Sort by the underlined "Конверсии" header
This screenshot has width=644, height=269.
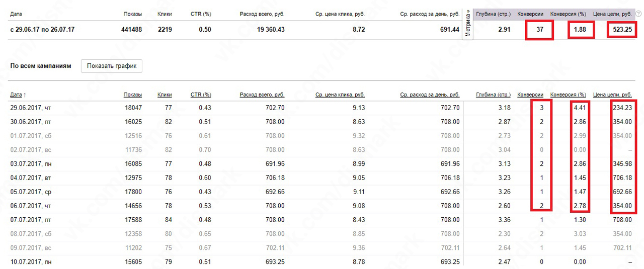[x=530, y=95]
